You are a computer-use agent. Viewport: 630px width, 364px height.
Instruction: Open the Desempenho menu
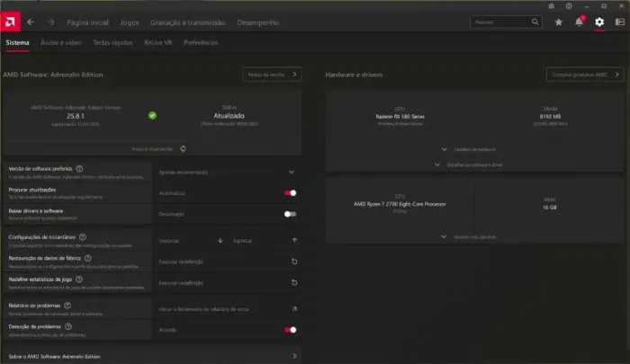258,21
